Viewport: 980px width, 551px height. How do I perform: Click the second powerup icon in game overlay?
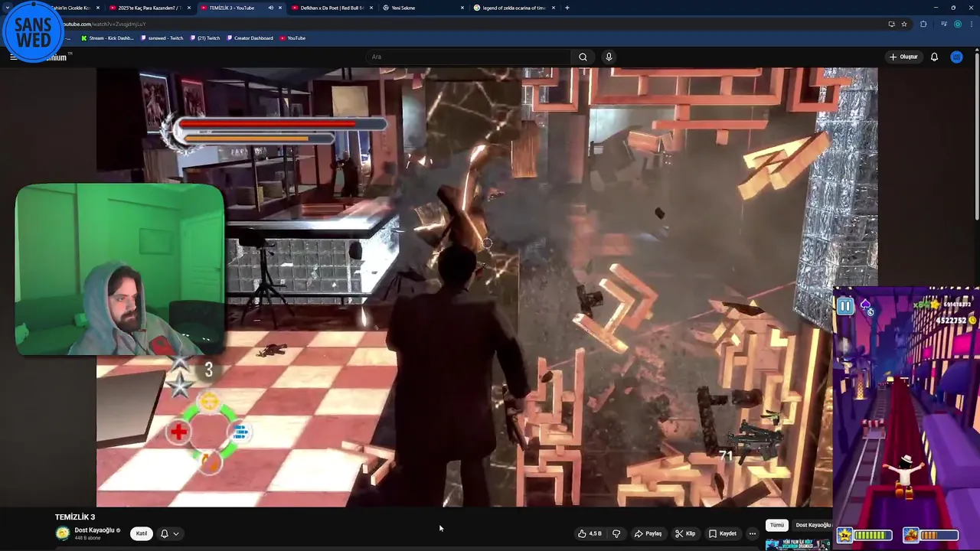(910, 535)
